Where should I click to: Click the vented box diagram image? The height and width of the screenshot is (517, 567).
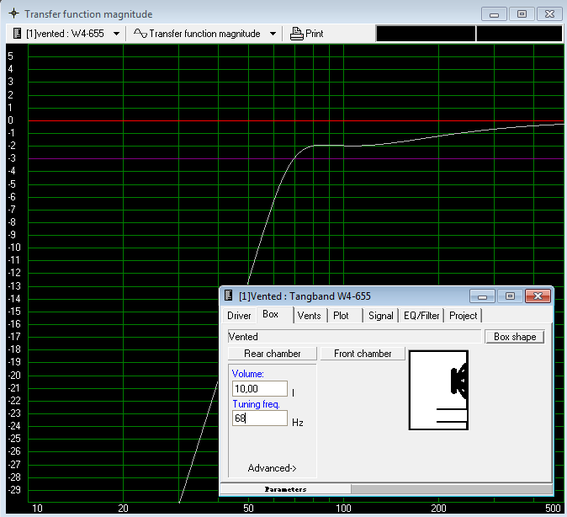point(439,390)
